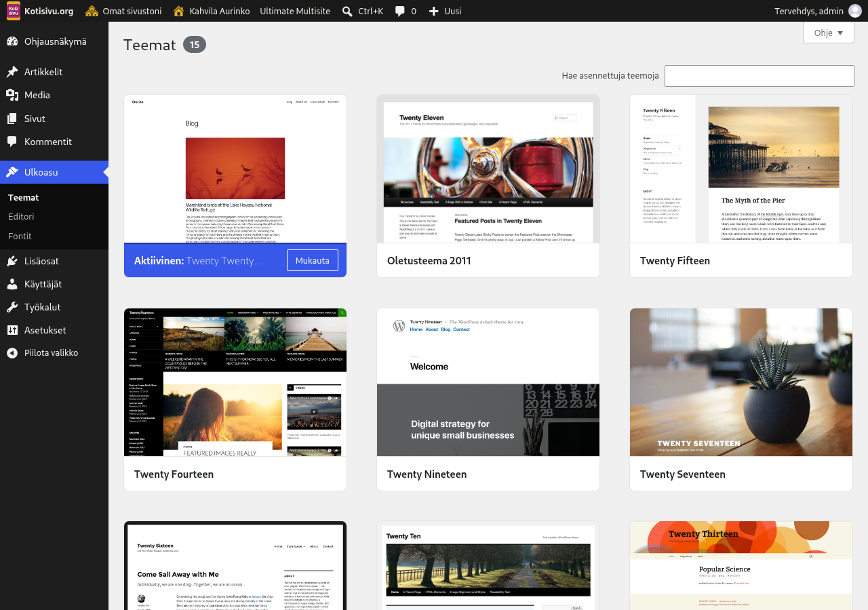Go to Asetukset in sidebar
868x610 pixels.
[54, 330]
